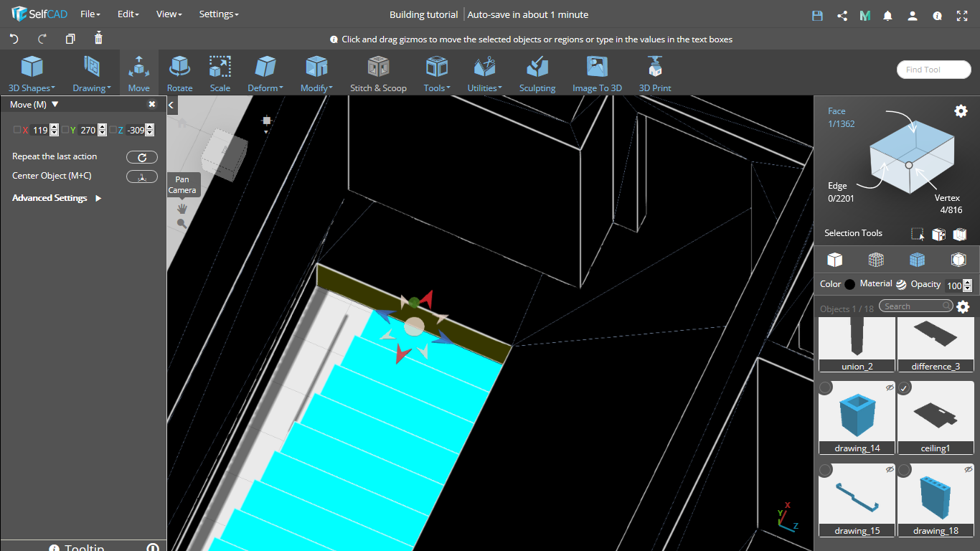Expand the Move (M) dropdown arrow
The width and height of the screenshot is (980, 551).
(55, 105)
